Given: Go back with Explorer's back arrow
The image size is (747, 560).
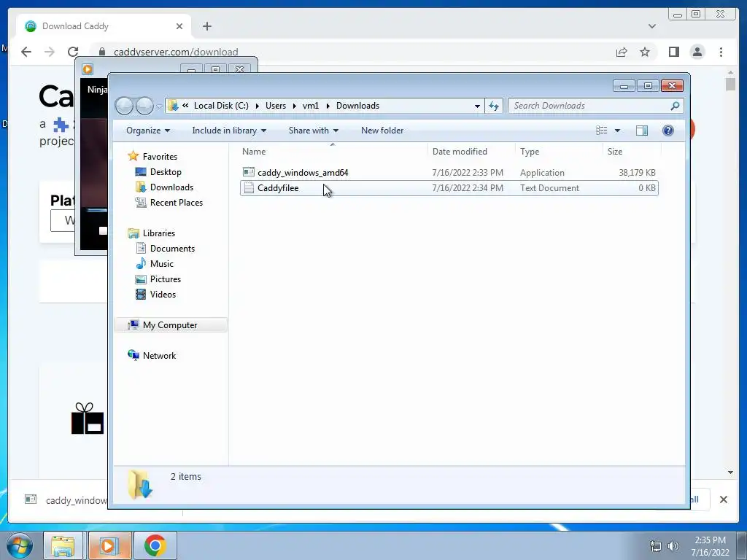Looking at the screenshot, I should [x=124, y=106].
